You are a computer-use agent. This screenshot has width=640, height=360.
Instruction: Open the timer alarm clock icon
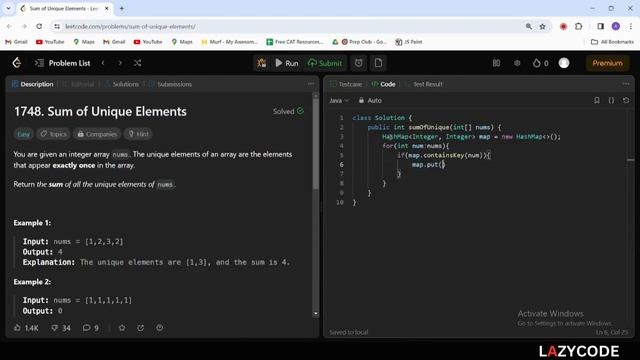tap(358, 63)
